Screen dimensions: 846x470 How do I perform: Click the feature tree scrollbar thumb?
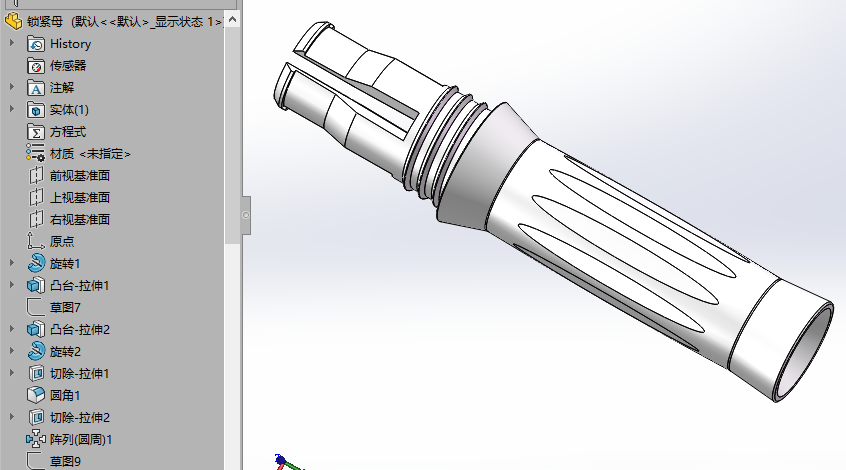tap(232, 135)
